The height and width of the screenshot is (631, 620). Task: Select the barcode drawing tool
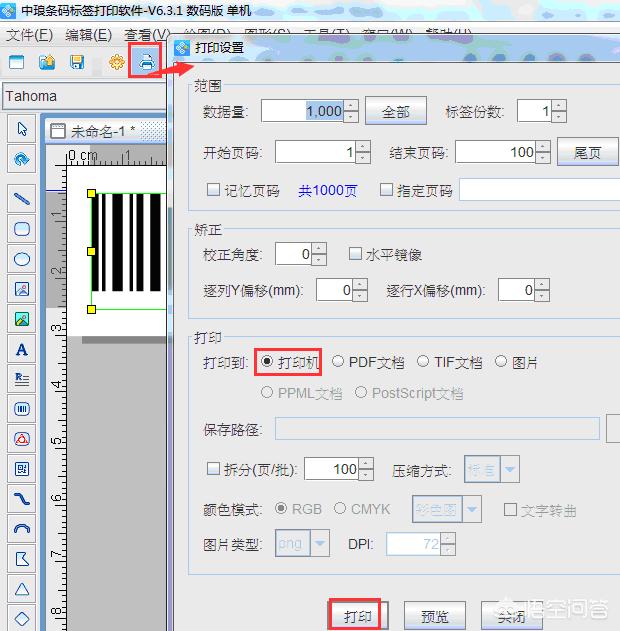point(22,409)
